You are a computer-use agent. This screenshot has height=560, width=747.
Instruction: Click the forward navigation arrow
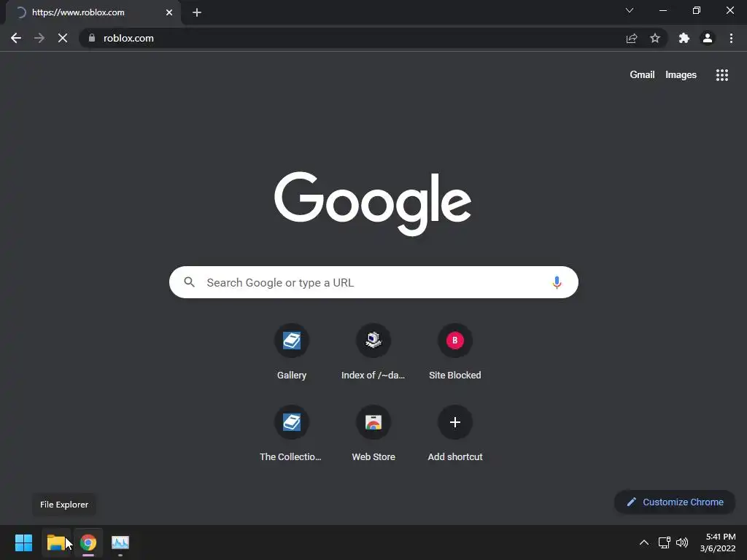[x=39, y=38]
